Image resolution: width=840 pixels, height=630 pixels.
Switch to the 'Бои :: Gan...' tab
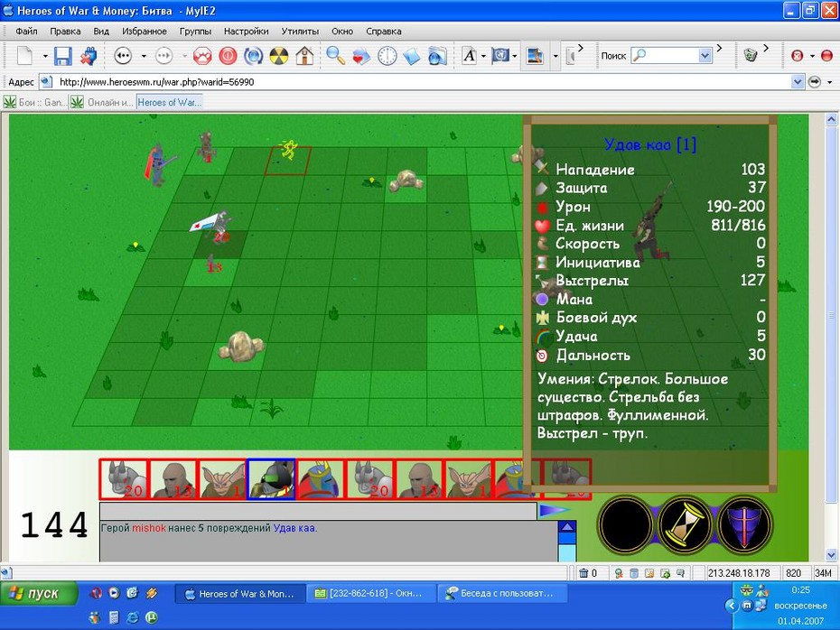coord(35,102)
